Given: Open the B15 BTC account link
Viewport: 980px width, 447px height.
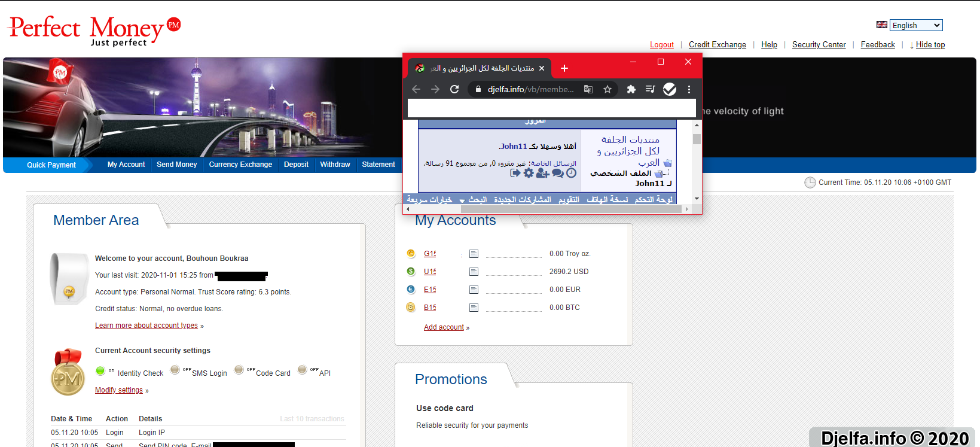Looking at the screenshot, I should (430, 308).
